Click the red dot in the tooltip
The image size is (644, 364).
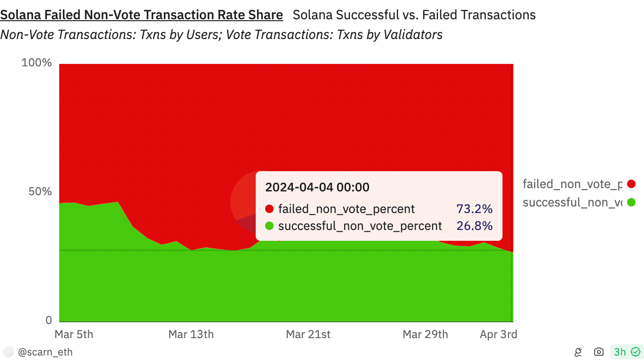(x=269, y=209)
